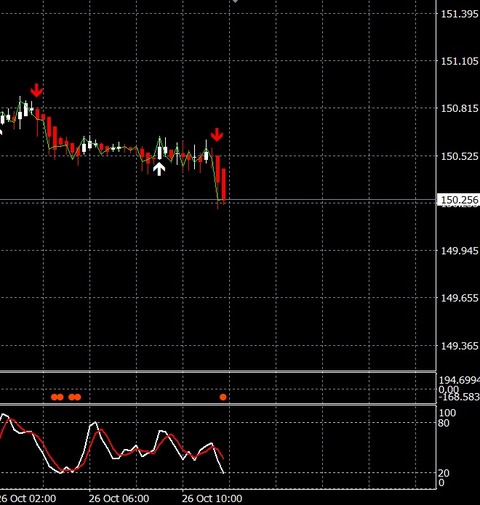Click the 151.105 price scale label
This screenshot has height=505, width=480.
(x=460, y=61)
